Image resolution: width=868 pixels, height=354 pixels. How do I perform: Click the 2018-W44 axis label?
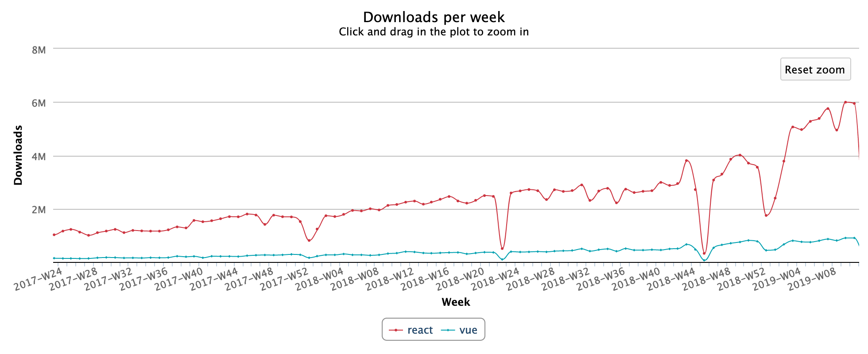(671, 279)
